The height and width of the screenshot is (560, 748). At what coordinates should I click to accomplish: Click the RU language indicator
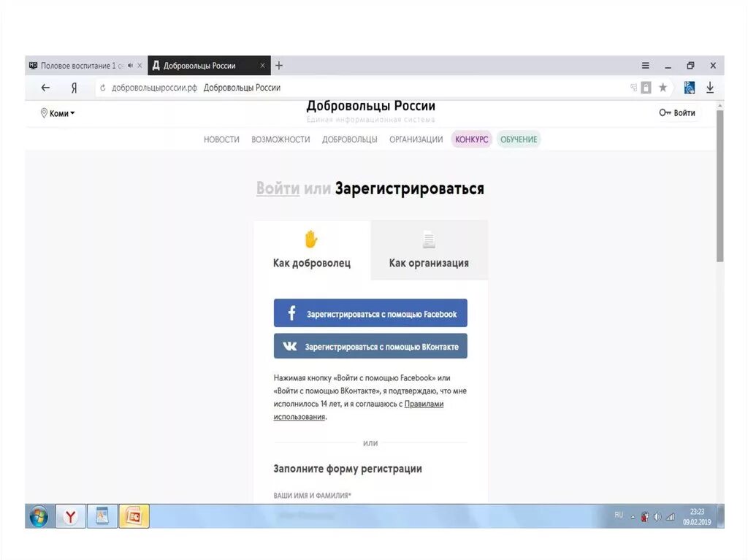coord(619,515)
